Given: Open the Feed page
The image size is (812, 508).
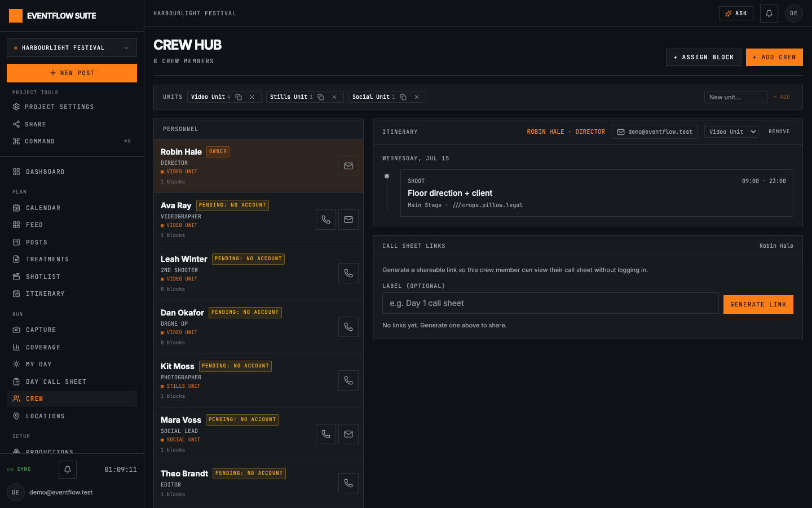Looking at the screenshot, I should click(x=72, y=225).
